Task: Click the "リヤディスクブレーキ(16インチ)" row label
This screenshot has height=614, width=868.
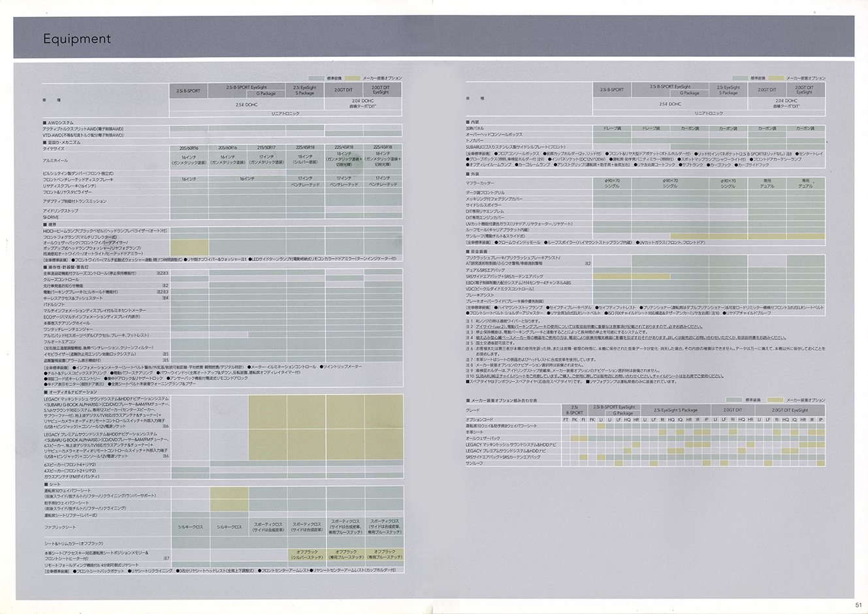Action: pos(69,186)
